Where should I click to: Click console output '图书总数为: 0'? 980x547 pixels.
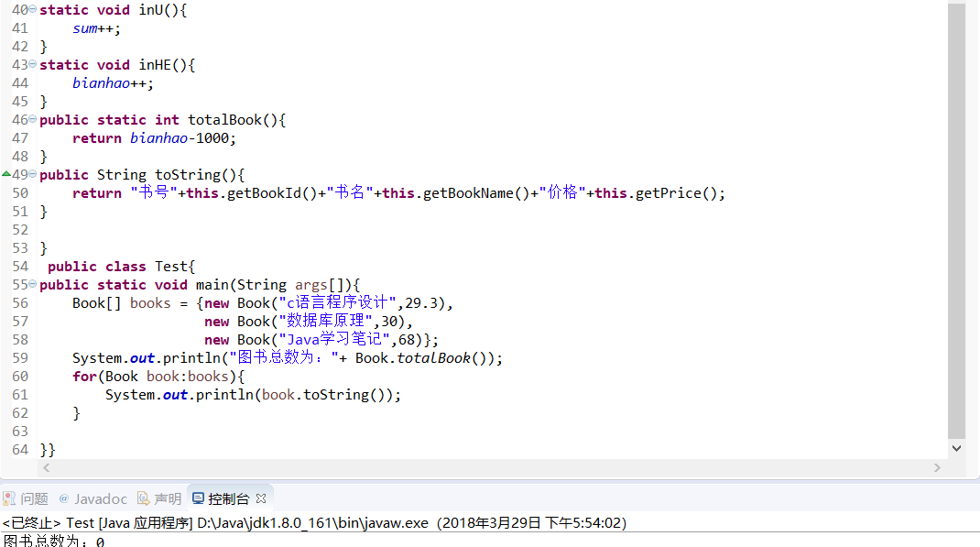(x=54, y=541)
